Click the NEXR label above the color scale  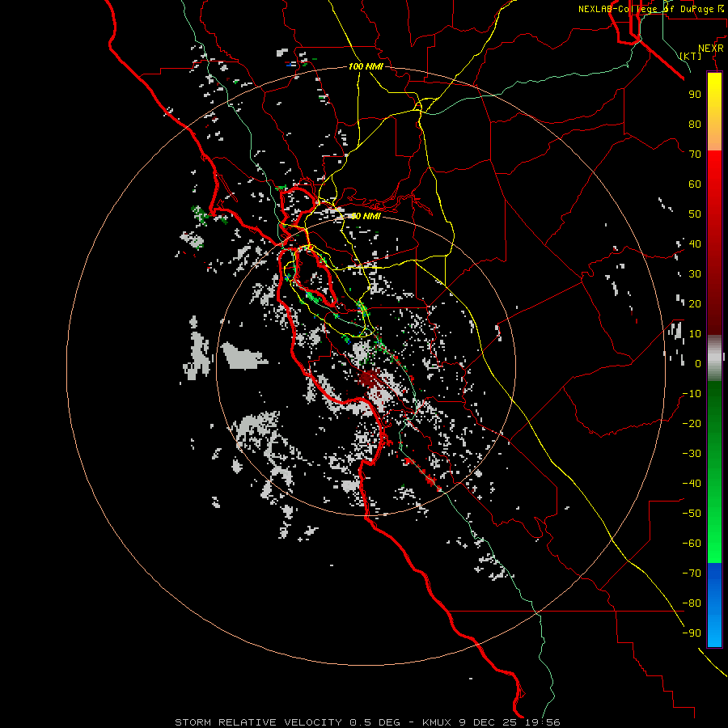pyautogui.click(x=711, y=49)
